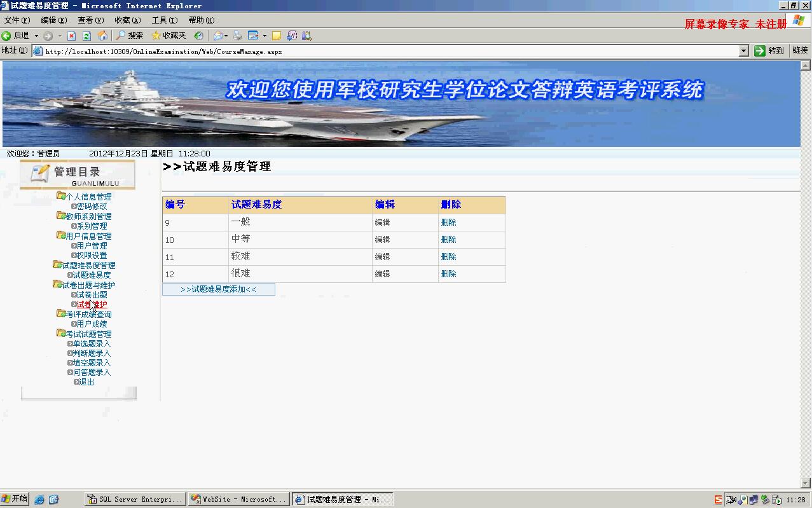Open the 收藏(A) menu
This screenshot has height=508, width=812.
127,20
